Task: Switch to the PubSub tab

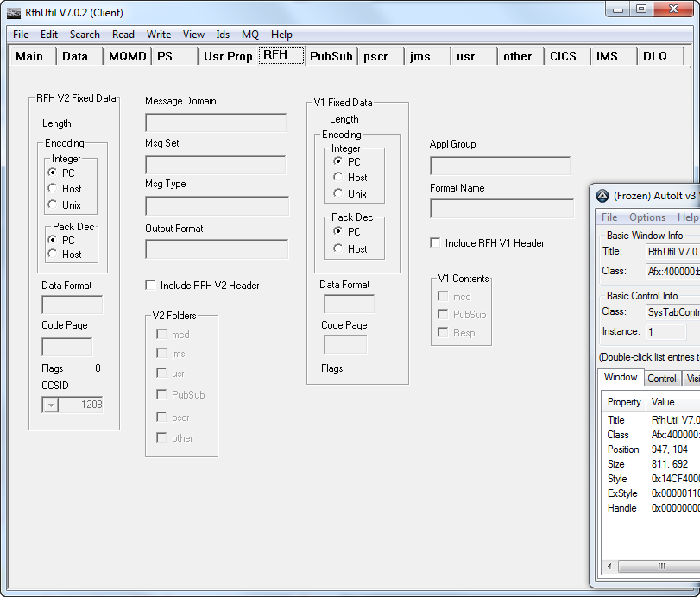Action: click(331, 56)
